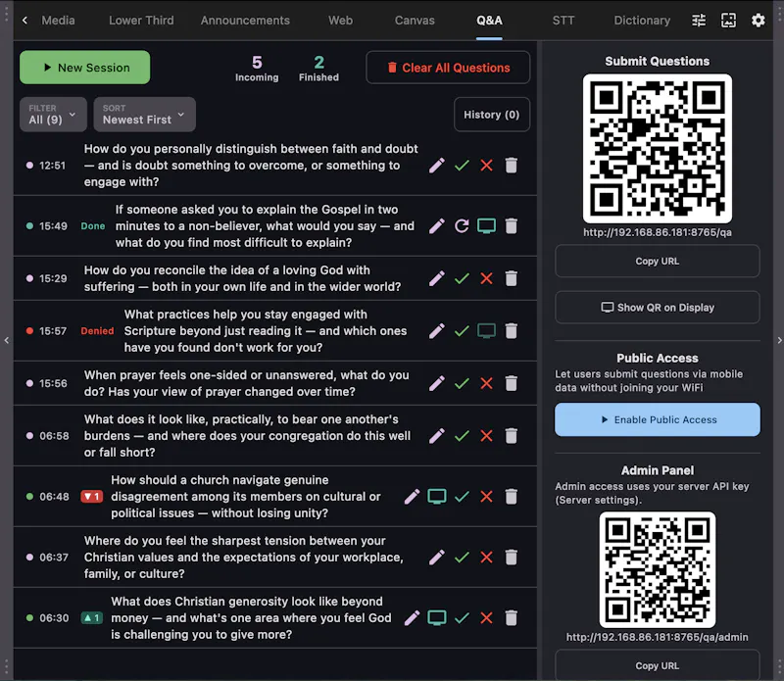Enable Public Access
This screenshot has width=784, height=681.
click(x=657, y=420)
